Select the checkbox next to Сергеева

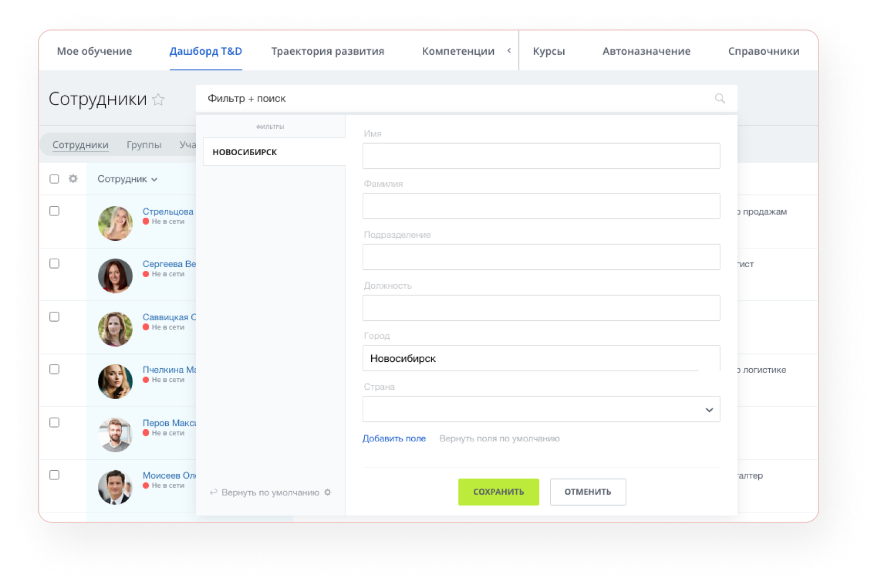pyautogui.click(x=54, y=264)
